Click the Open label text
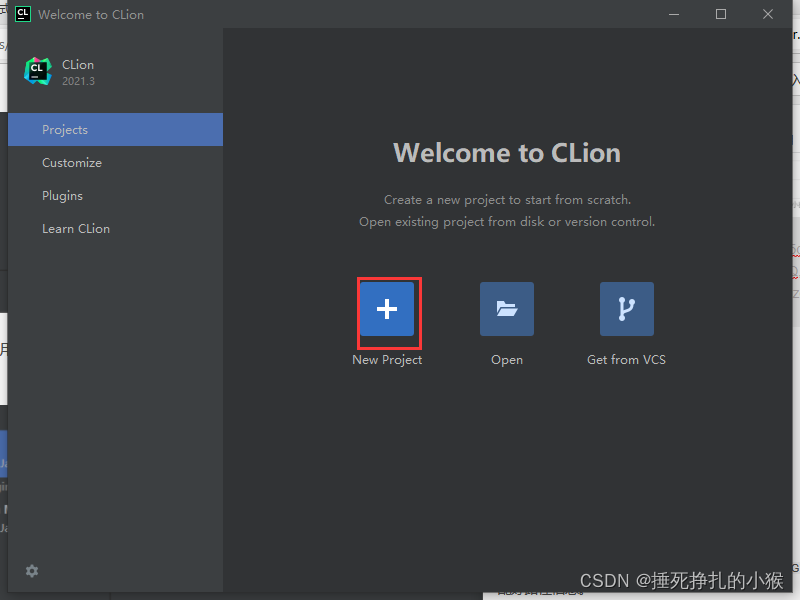 click(x=507, y=360)
